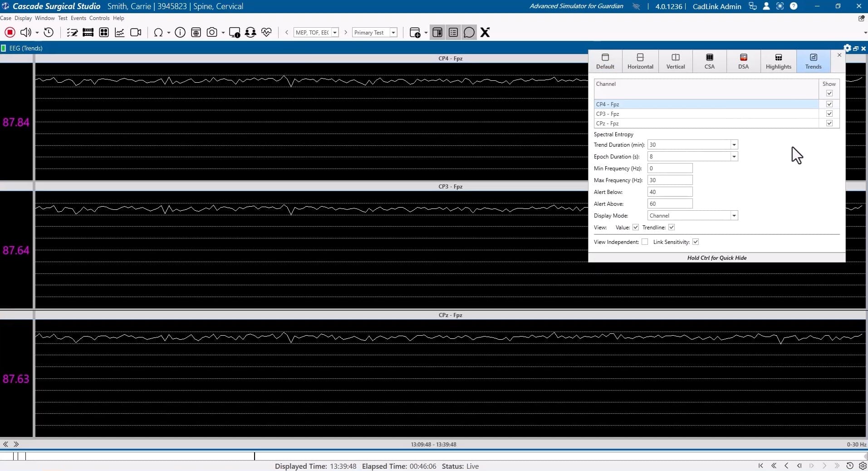The image size is (868, 471).
Task: Open the Primary Test dropdown
Action: [393, 33]
